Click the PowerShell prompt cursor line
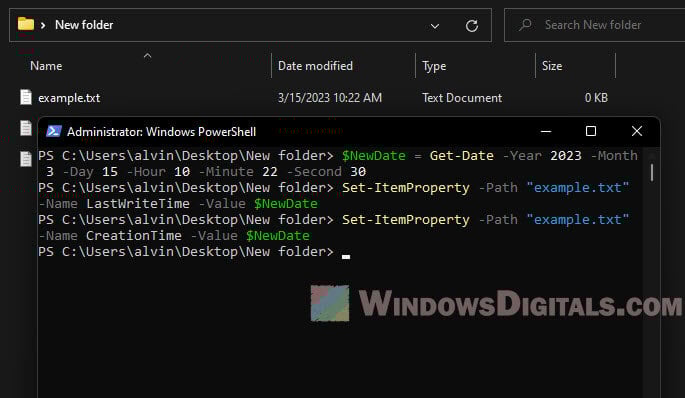The height and width of the screenshot is (398, 685). coord(194,252)
